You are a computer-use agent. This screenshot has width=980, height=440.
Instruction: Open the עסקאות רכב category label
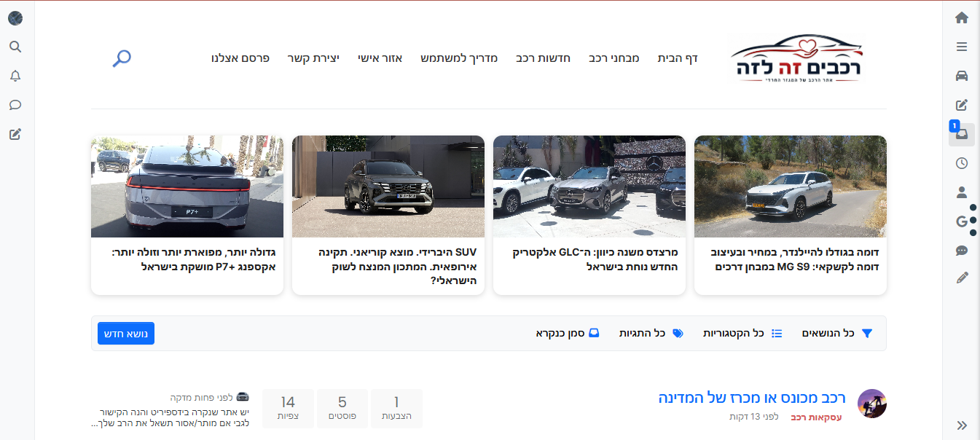point(816,417)
